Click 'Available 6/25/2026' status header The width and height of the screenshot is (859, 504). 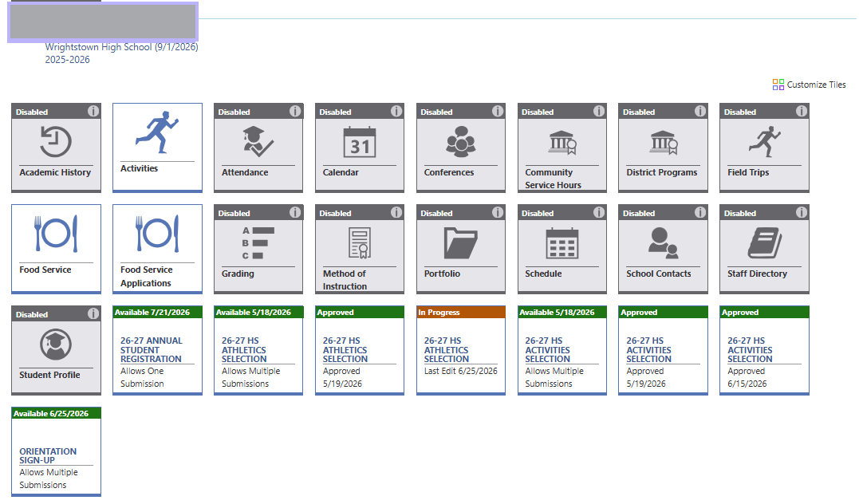click(x=56, y=414)
